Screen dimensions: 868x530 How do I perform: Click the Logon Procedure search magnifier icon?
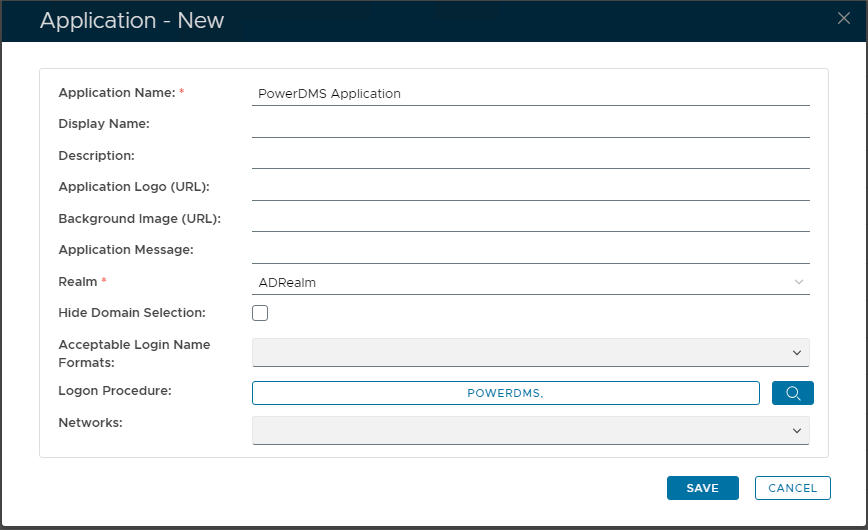click(792, 393)
